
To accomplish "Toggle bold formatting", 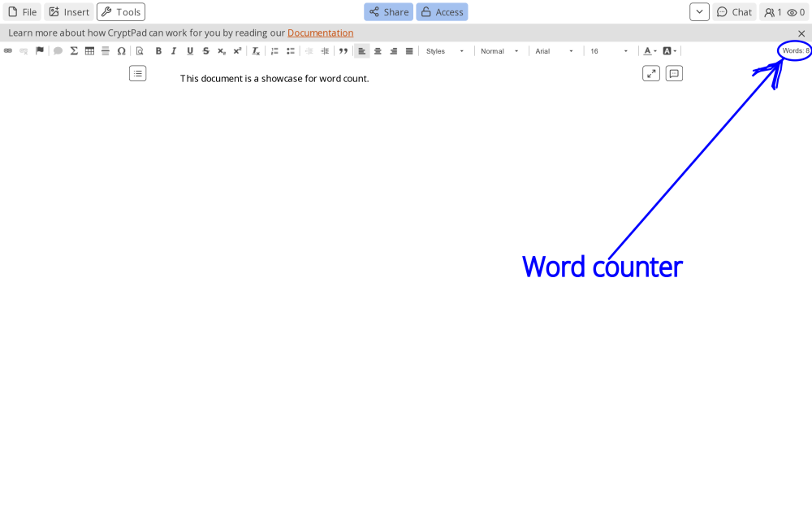I will [x=158, y=51].
